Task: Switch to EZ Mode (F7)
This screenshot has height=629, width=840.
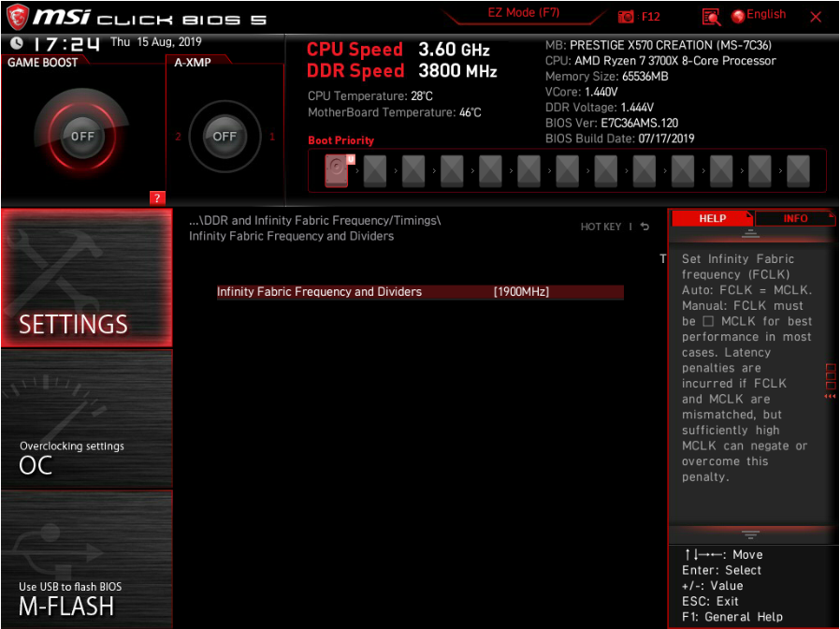Action: coord(524,12)
